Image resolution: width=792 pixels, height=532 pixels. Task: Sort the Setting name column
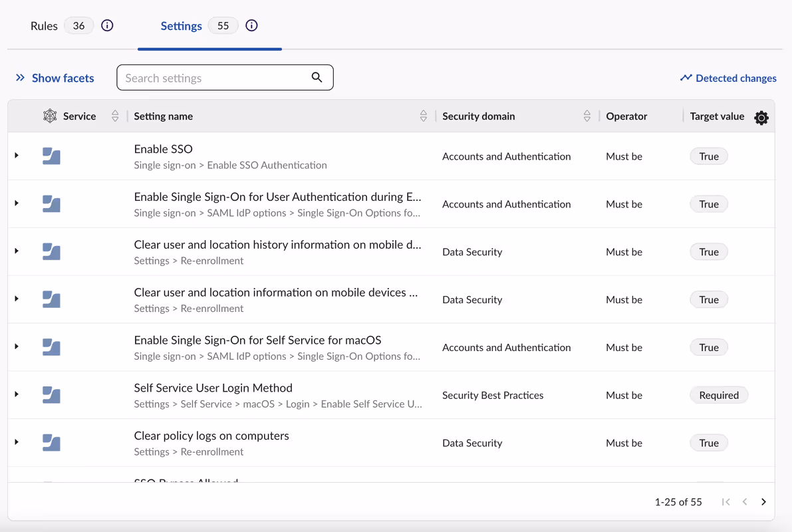pyautogui.click(x=424, y=116)
